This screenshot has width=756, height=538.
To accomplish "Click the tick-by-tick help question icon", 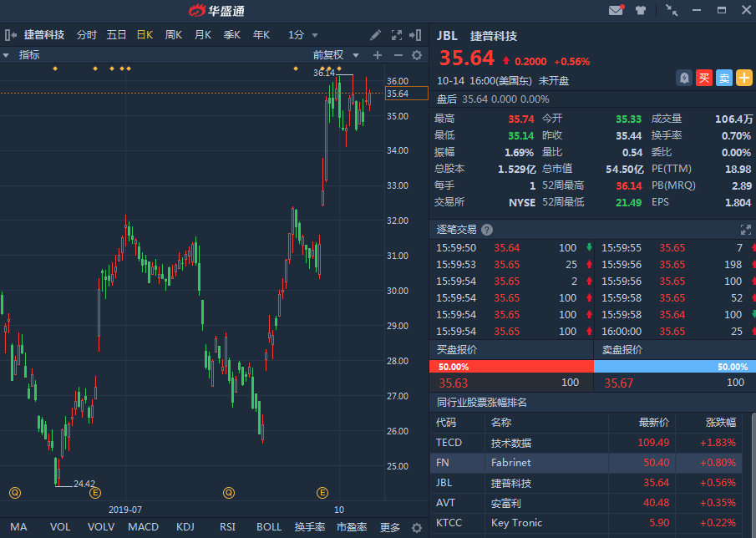I will pos(487,230).
